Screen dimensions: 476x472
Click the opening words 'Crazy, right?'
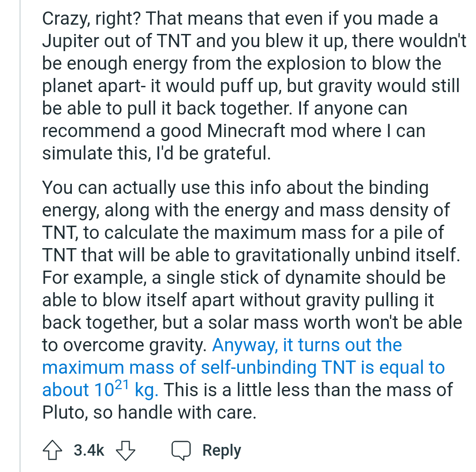(91, 19)
